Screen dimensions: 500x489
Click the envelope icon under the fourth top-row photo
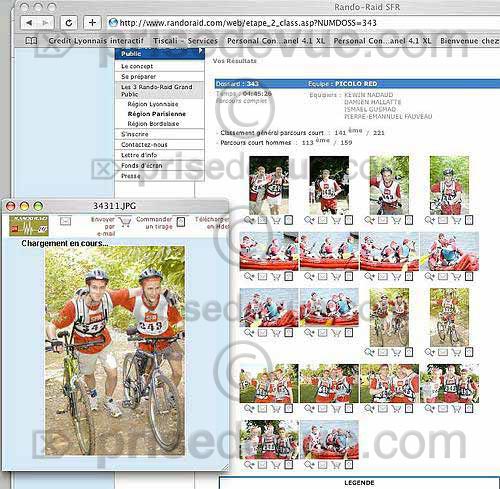(443, 220)
